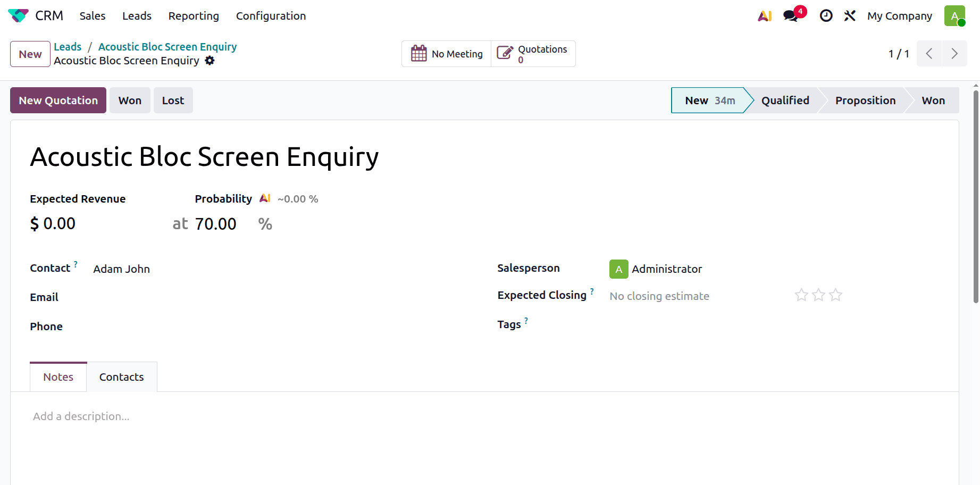Switch to the Notes tab
Screen dimensions: 980x485
(x=58, y=377)
